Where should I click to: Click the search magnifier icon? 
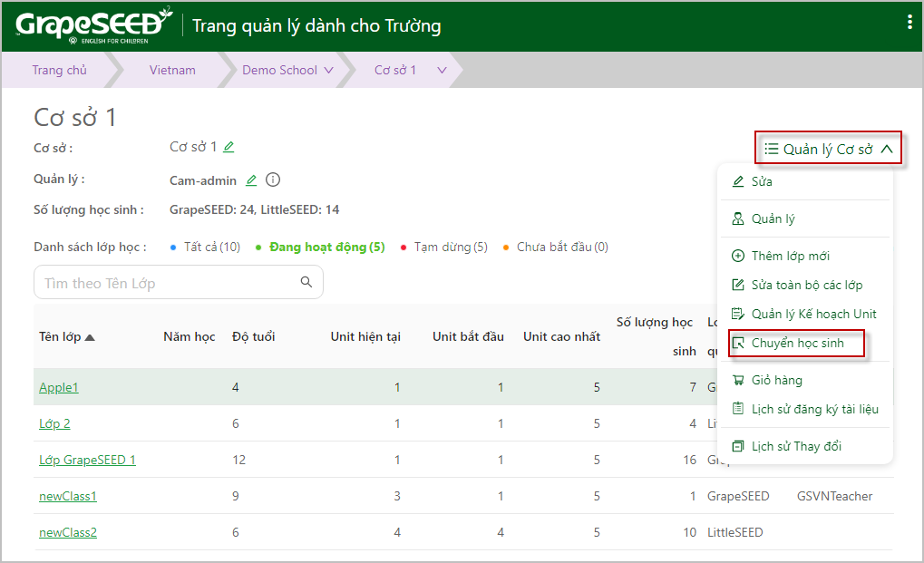(306, 282)
